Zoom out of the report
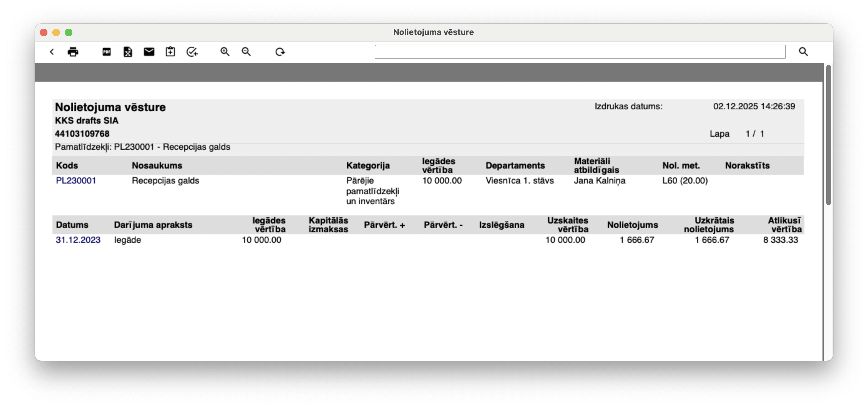 246,51
